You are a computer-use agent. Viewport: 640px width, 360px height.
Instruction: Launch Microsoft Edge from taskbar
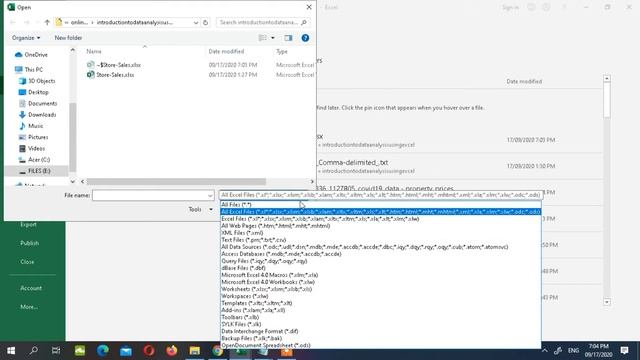click(103, 351)
